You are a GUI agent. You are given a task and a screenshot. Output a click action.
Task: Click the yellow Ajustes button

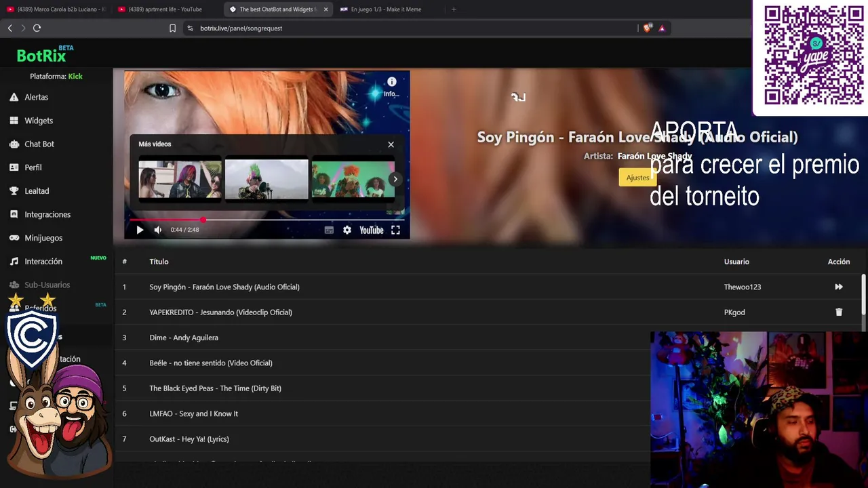[x=637, y=178]
